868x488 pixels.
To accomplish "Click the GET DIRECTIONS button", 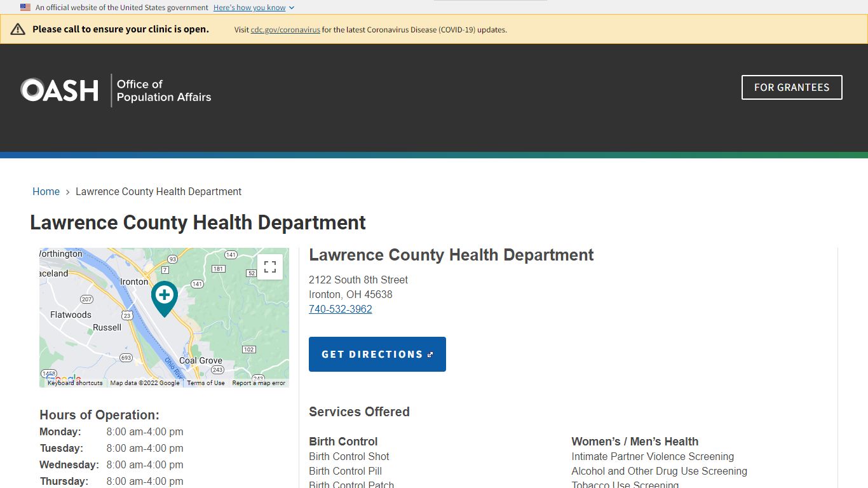I will [x=377, y=354].
